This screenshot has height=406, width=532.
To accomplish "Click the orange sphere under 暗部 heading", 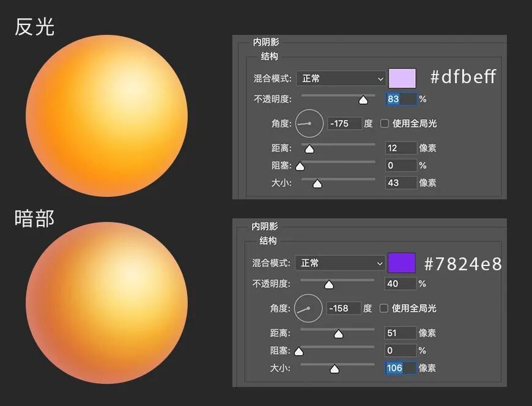I will (106, 303).
